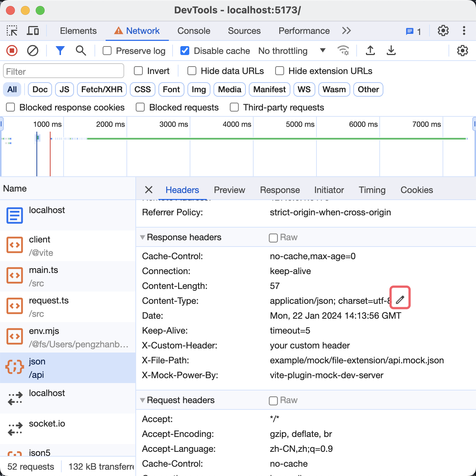476x476 pixels.
Task: Check the Invert filter checkbox
Action: point(138,71)
